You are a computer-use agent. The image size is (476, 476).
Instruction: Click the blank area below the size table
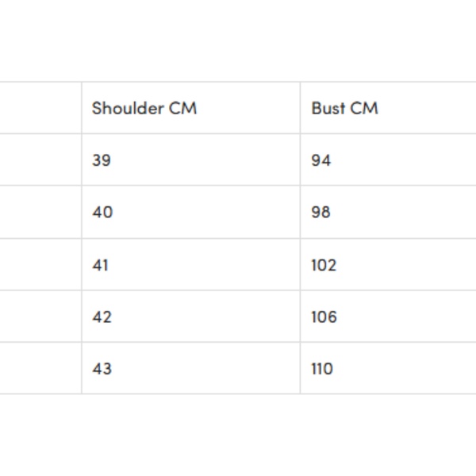click(238, 436)
